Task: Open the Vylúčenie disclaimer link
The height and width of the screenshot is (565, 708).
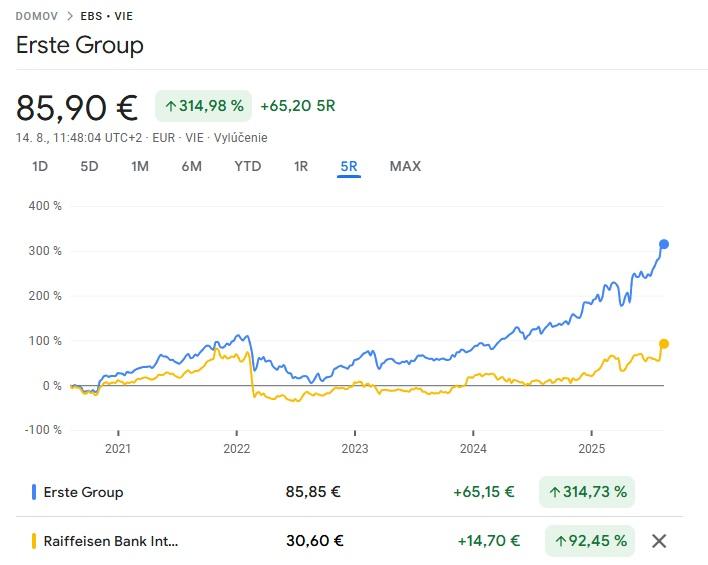Action: [x=241, y=138]
